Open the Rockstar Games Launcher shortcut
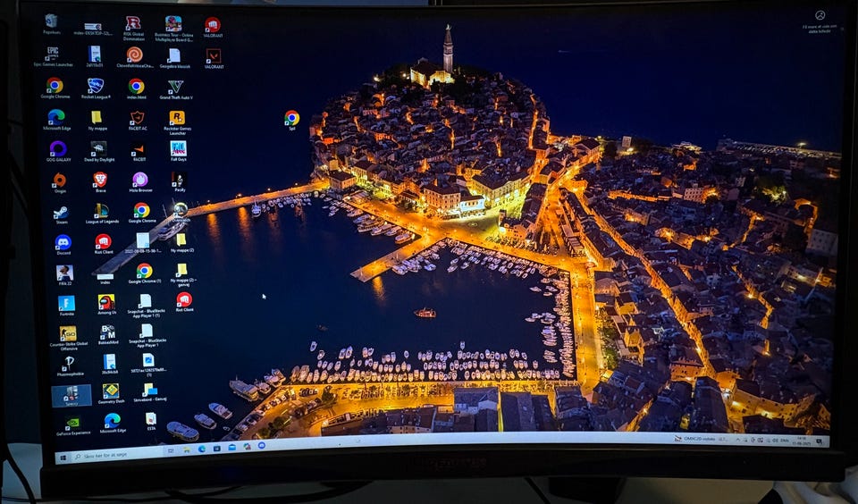The width and height of the screenshot is (858, 504). coord(177,122)
